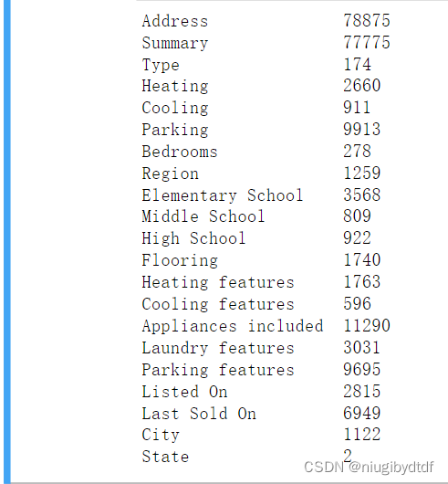Click the blue cell selection bar
Viewport: 448px width, 484px height.
[7, 242]
